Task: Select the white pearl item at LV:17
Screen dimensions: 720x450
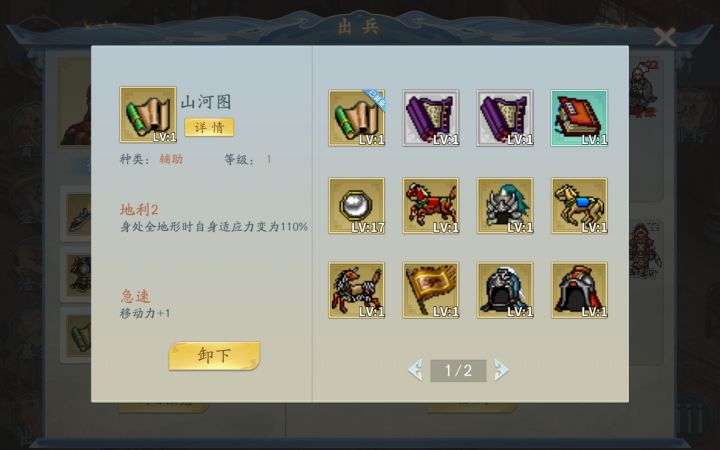Action: [357, 206]
